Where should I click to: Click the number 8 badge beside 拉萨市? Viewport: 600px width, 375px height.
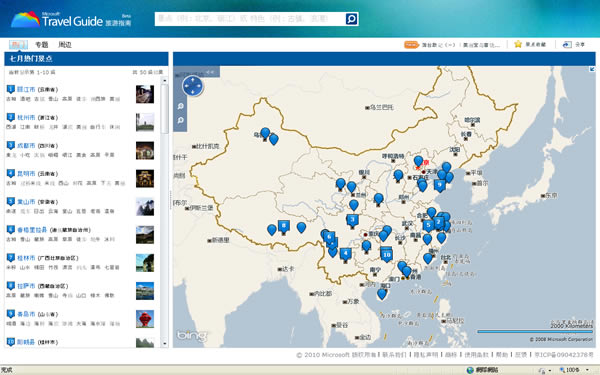[11, 285]
